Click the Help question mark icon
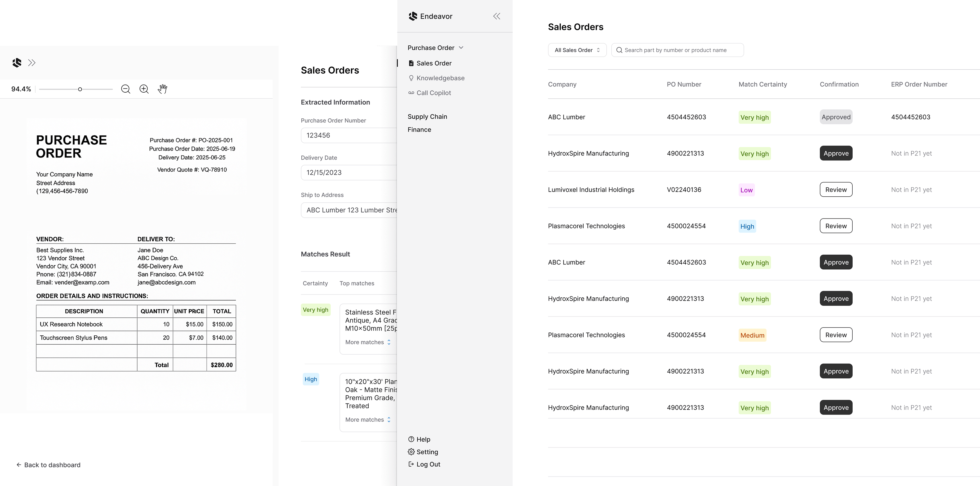The image size is (980, 486). tap(411, 439)
